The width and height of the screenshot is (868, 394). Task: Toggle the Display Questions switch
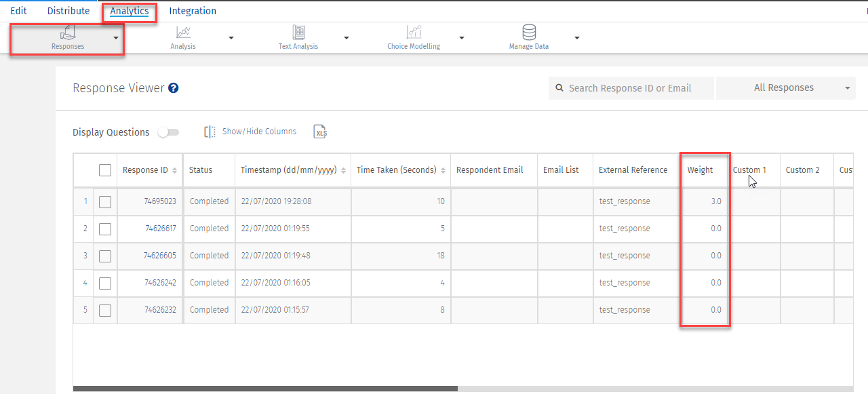[x=168, y=132]
